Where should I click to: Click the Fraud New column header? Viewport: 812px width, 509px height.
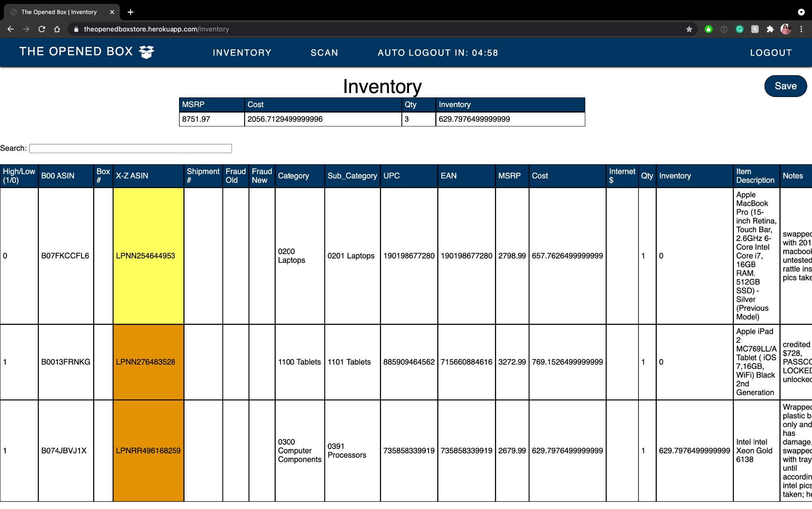click(262, 176)
